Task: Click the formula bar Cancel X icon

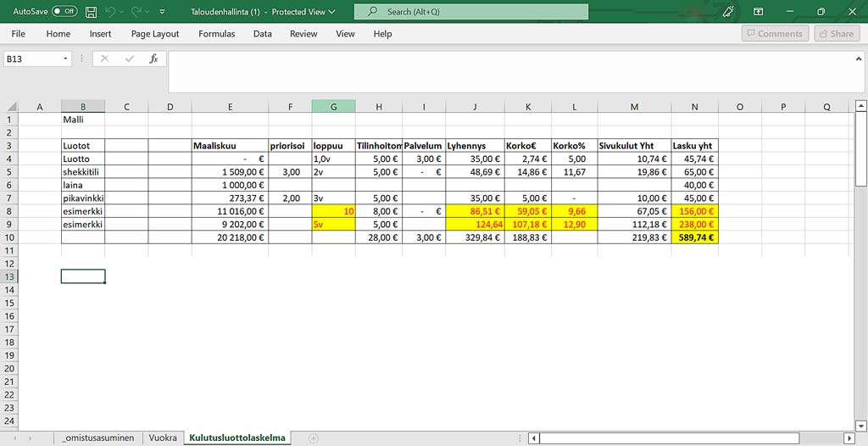Action: click(104, 59)
